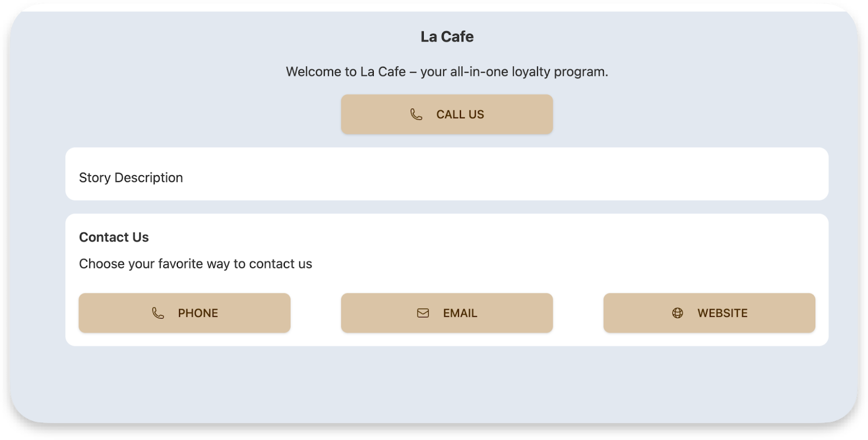Click empty space in the Story Description card
Viewport: 868px width, 440px height.
click(488, 174)
